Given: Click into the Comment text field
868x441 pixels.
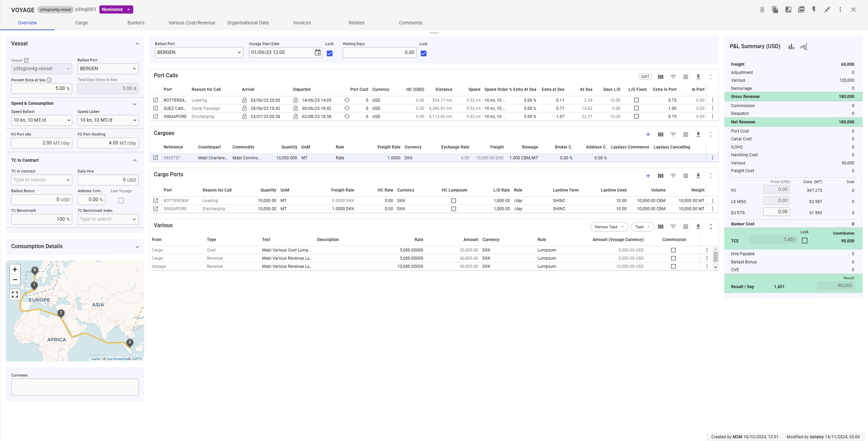Looking at the screenshot, I should [75, 387].
